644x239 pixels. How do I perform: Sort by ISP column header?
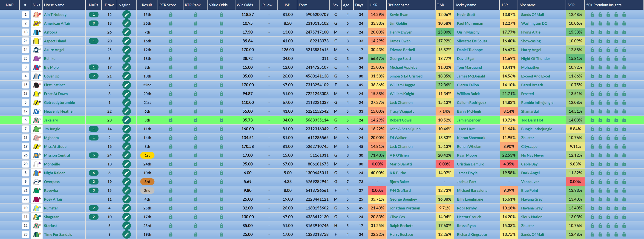(287, 5)
